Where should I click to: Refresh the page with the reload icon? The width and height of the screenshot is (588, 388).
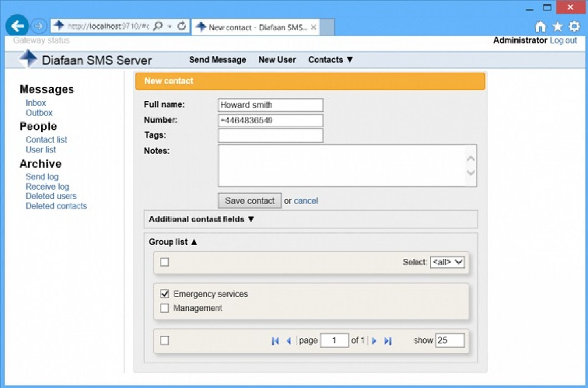pyautogui.click(x=183, y=26)
